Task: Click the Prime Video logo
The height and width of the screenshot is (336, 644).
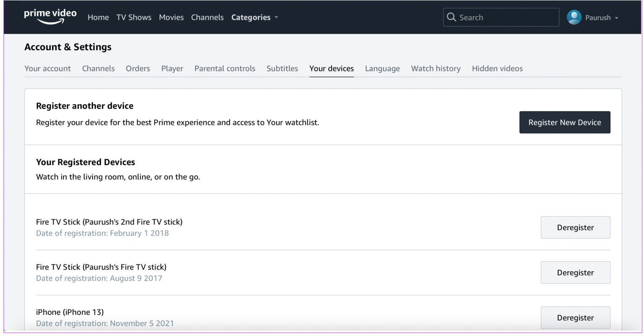Action: point(49,16)
